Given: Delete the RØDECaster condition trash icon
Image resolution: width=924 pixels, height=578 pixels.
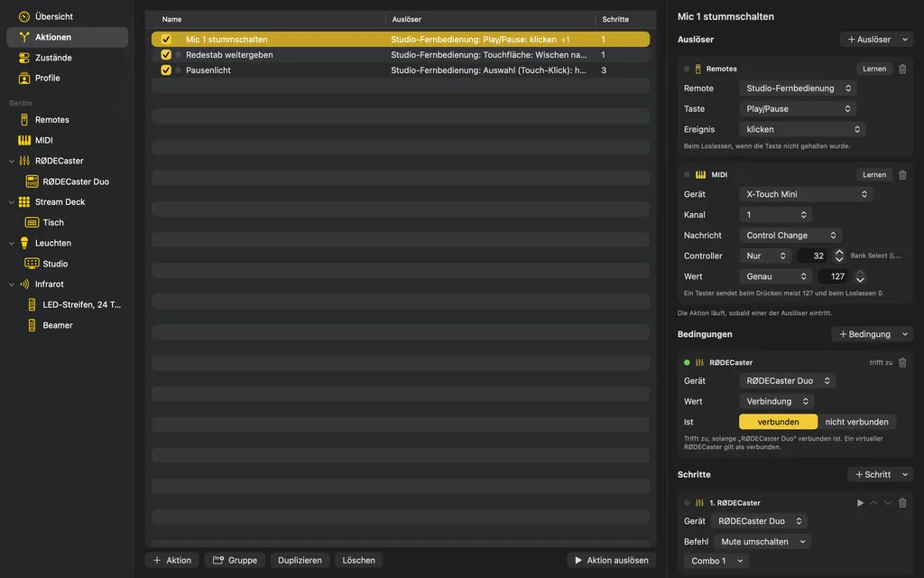Looking at the screenshot, I should (x=902, y=363).
